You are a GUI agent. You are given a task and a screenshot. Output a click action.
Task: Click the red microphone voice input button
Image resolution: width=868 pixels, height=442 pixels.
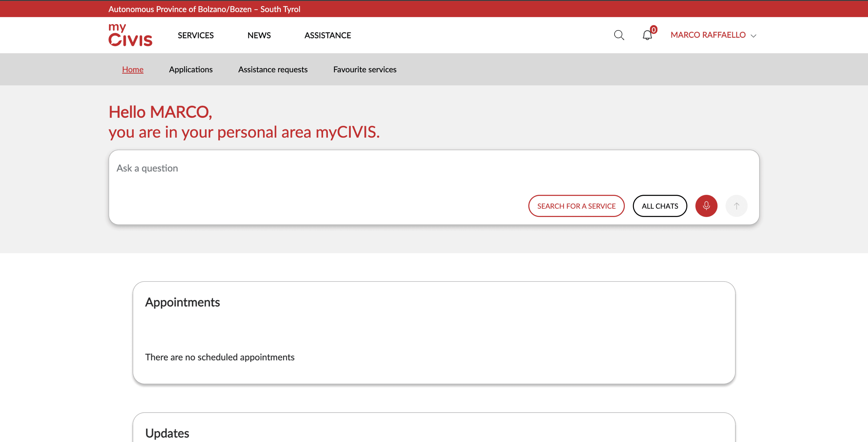click(706, 206)
